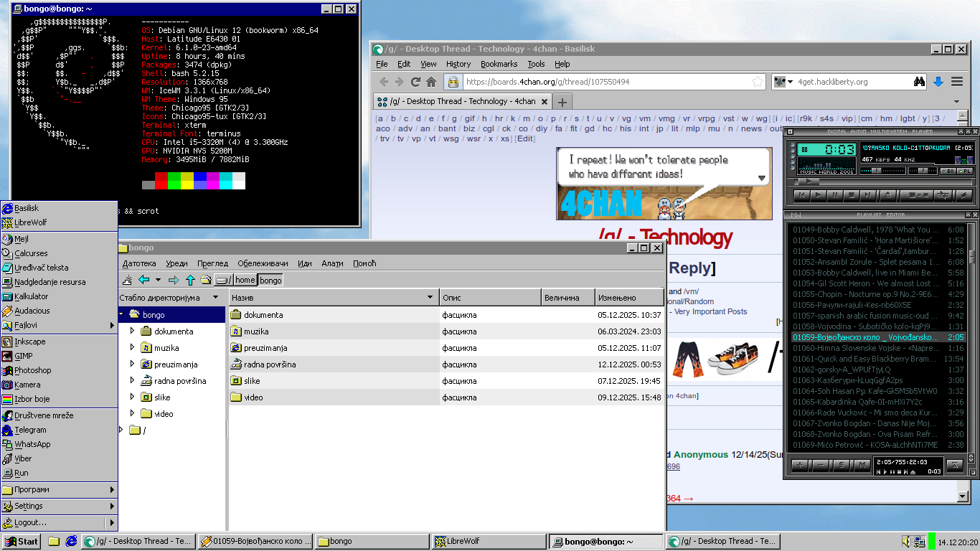Select '01062-gorsky' track in playlist

click(879, 369)
